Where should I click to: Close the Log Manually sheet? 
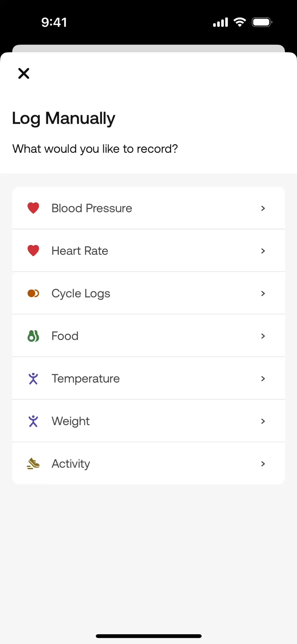click(x=24, y=74)
